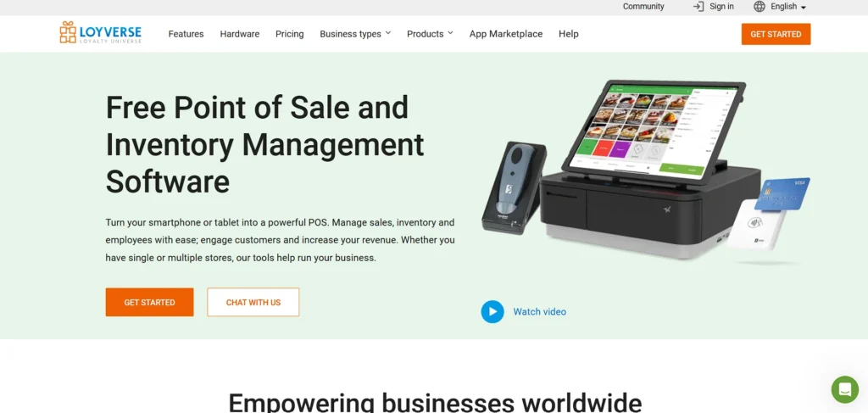Click the Loyverse logo in header
This screenshot has width=868, height=413.
100,33
